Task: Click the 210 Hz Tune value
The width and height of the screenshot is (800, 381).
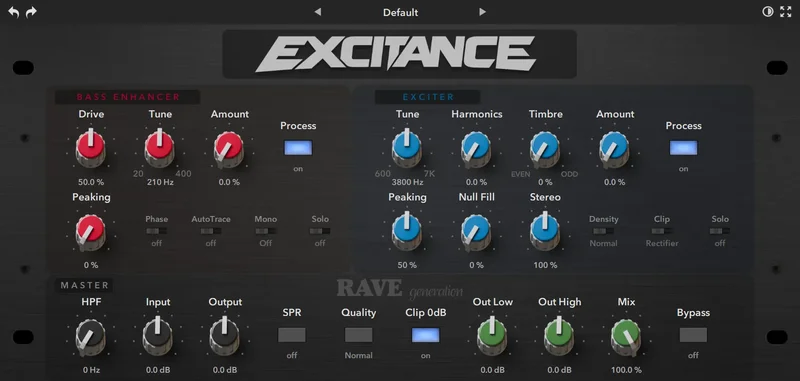Action: (x=160, y=182)
